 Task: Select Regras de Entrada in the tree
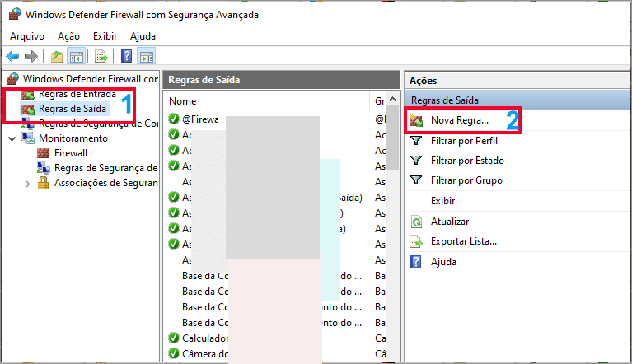(77, 94)
